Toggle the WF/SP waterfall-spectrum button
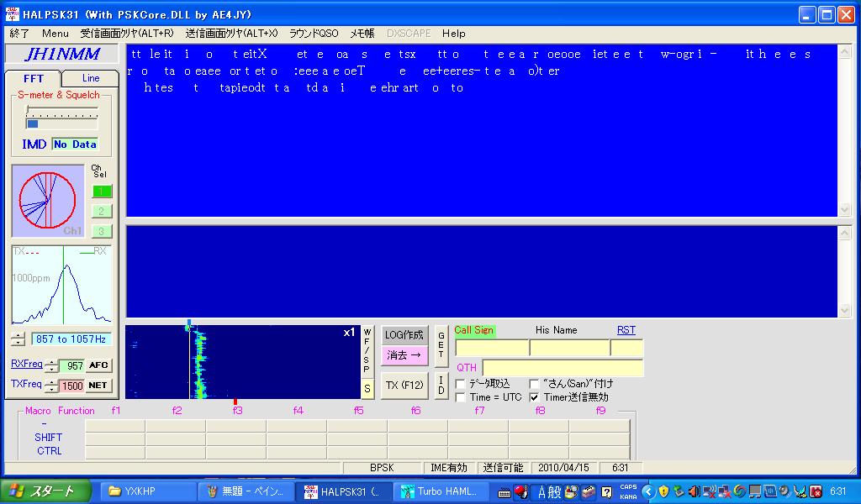The width and height of the screenshot is (861, 504). point(367,351)
